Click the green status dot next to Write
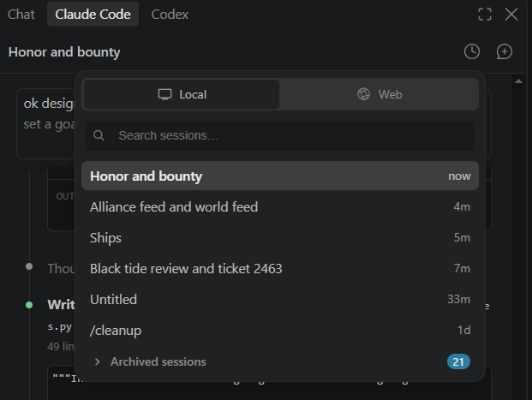 pyautogui.click(x=29, y=305)
